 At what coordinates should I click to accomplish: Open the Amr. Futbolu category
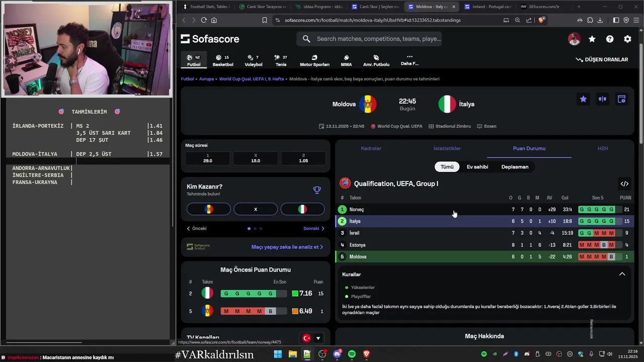click(376, 60)
